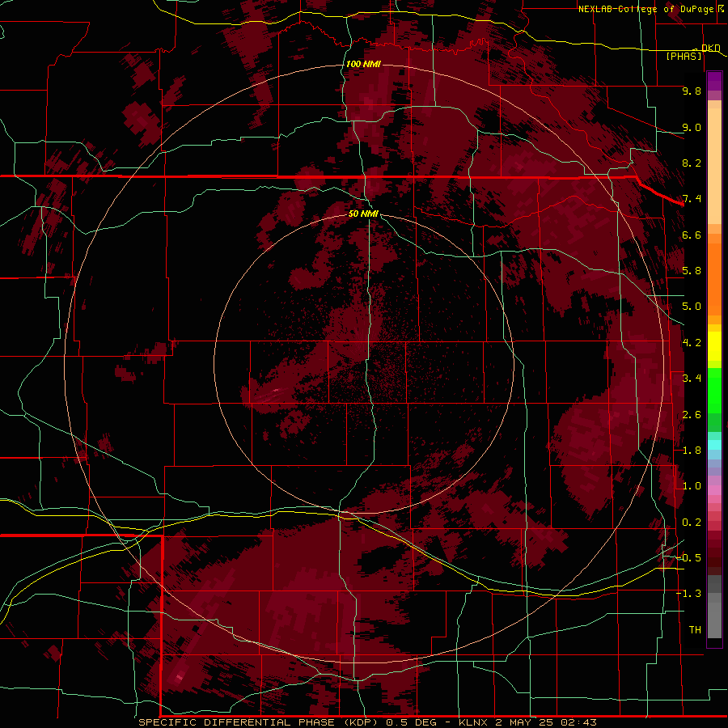Click the '[PHAS]' units label
Image resolution: width=728 pixels, height=728 pixels.
pos(684,56)
